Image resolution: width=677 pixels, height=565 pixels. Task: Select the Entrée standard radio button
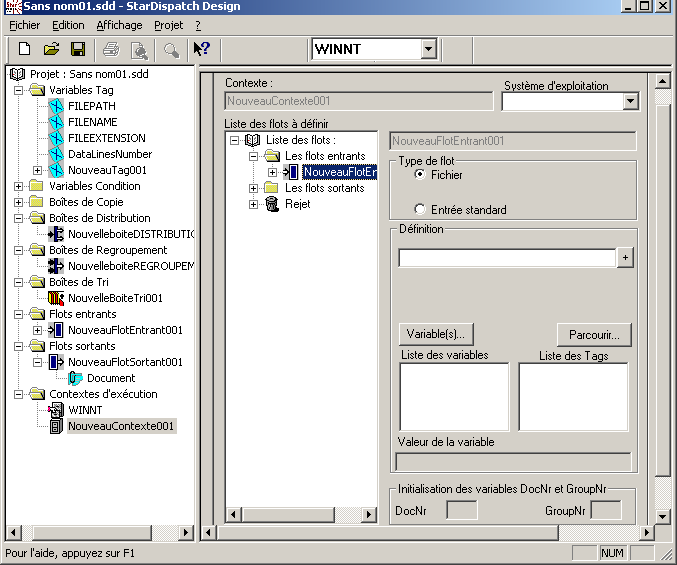(420, 210)
